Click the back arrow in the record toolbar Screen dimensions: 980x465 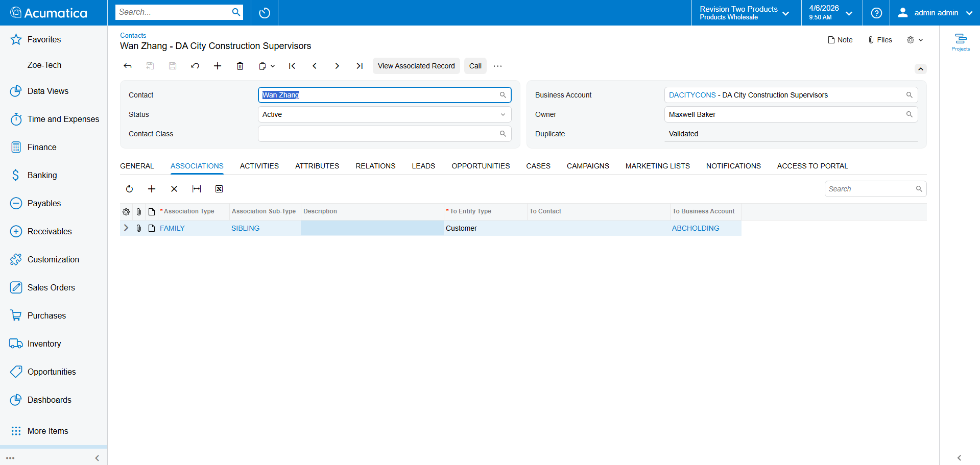[x=128, y=66]
